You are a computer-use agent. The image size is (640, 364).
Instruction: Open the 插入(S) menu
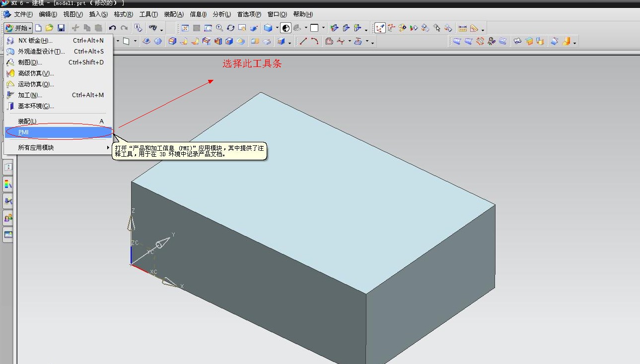[98, 14]
